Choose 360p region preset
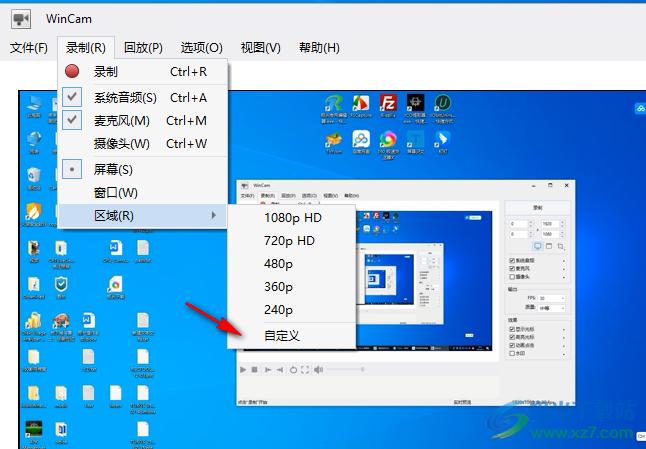This screenshot has width=646, height=449. click(x=291, y=287)
